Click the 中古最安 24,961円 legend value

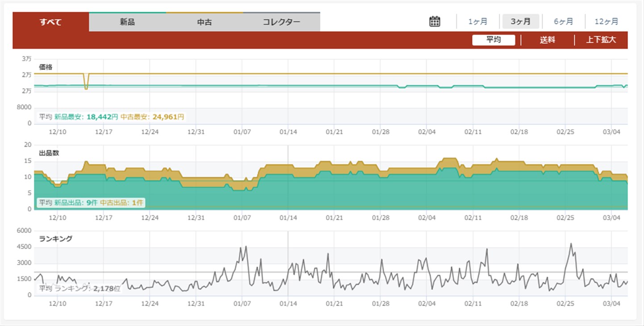(152, 117)
